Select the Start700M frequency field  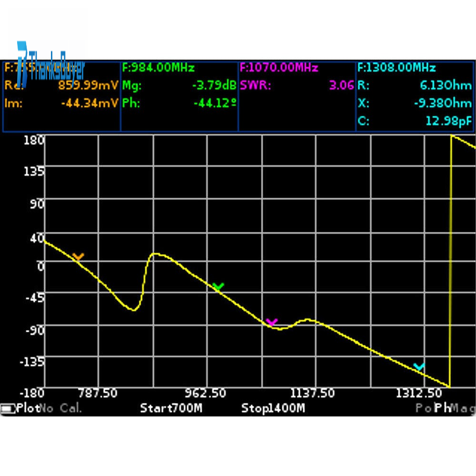[x=171, y=408]
